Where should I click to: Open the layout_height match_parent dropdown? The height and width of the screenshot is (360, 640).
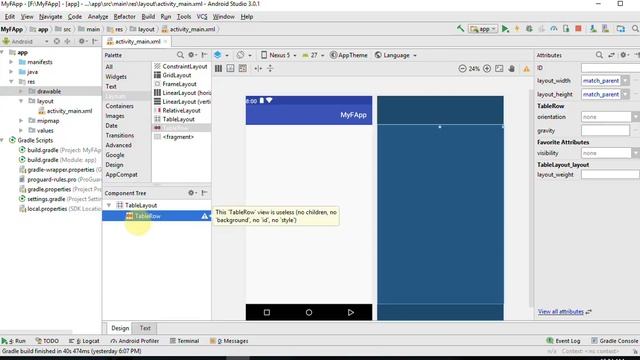[x=625, y=94]
